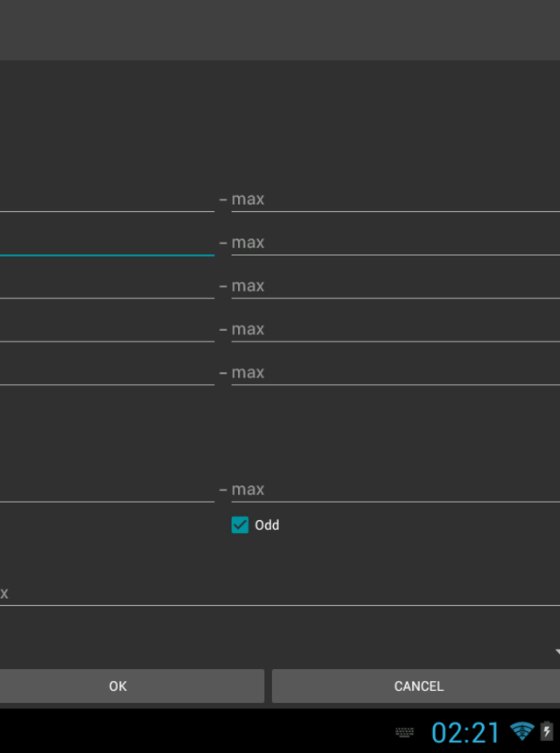
Task: Activate the fifth max input field
Action: (395, 372)
